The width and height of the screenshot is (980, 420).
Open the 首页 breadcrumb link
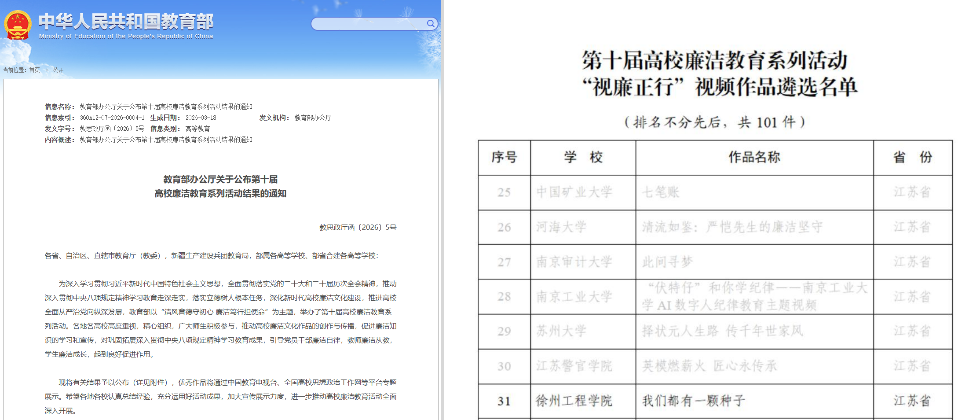[x=34, y=70]
